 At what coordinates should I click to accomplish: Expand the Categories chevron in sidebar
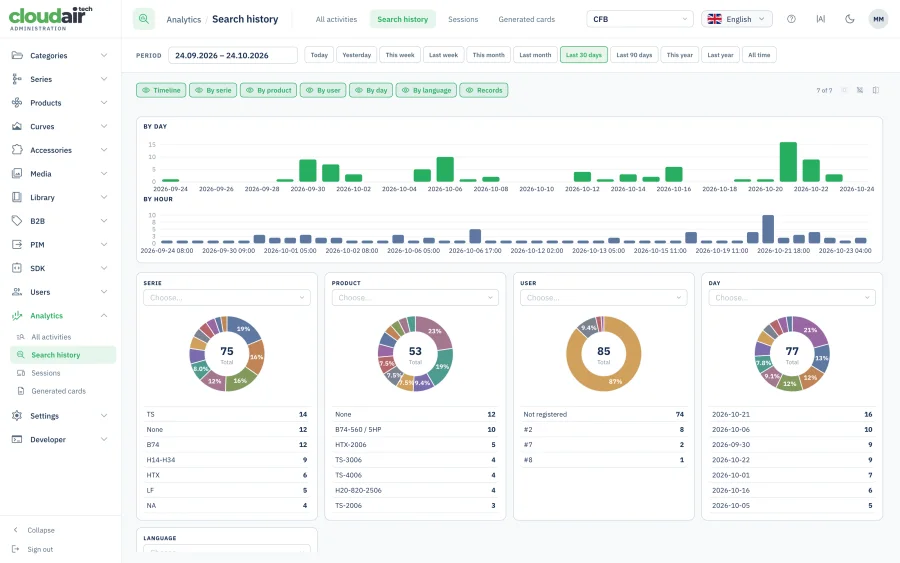pos(104,55)
